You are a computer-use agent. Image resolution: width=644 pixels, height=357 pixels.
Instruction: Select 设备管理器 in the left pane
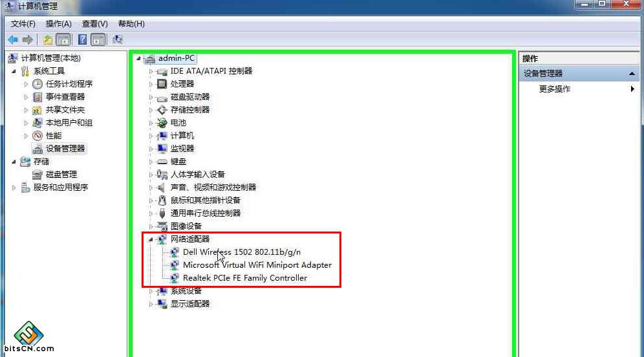tap(65, 149)
